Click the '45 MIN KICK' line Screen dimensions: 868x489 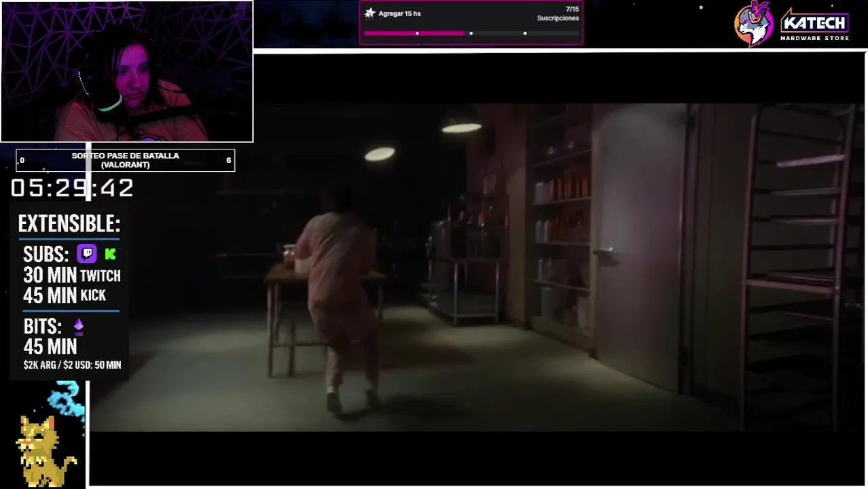coord(65,295)
